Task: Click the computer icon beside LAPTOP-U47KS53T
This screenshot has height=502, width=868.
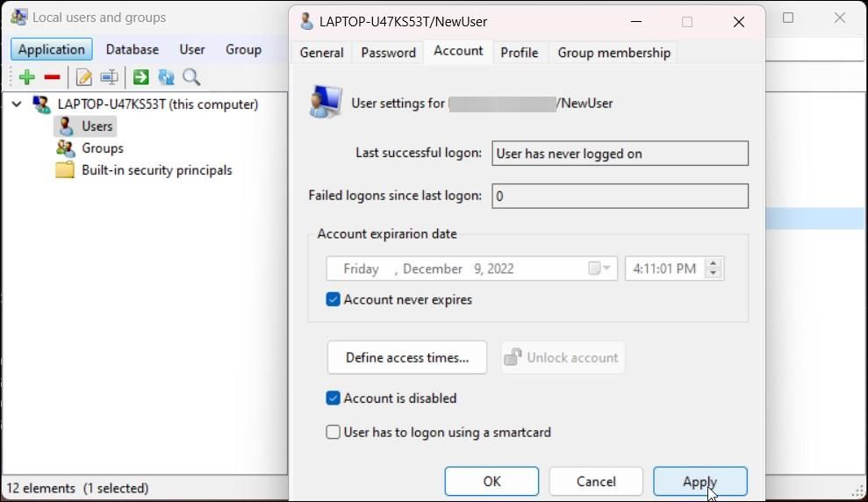Action: point(41,104)
